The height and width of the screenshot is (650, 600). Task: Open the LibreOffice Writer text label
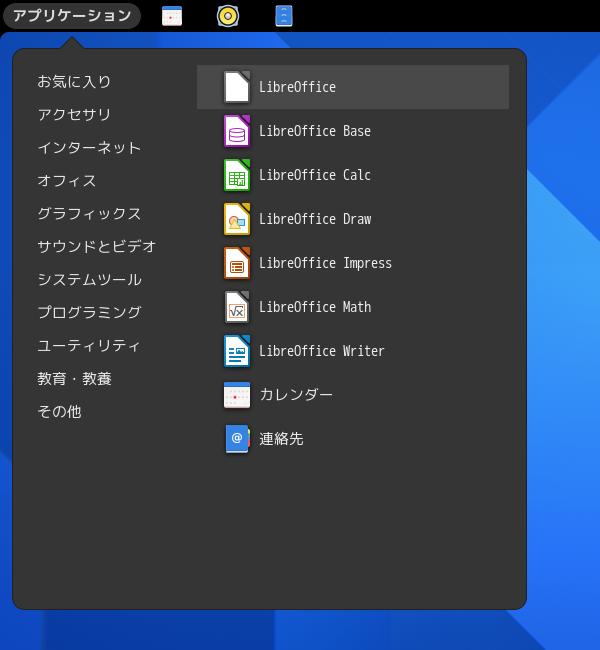tap(322, 351)
